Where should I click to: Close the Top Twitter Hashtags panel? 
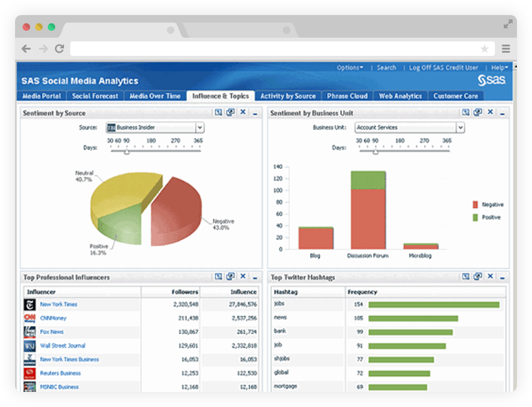pos(490,276)
